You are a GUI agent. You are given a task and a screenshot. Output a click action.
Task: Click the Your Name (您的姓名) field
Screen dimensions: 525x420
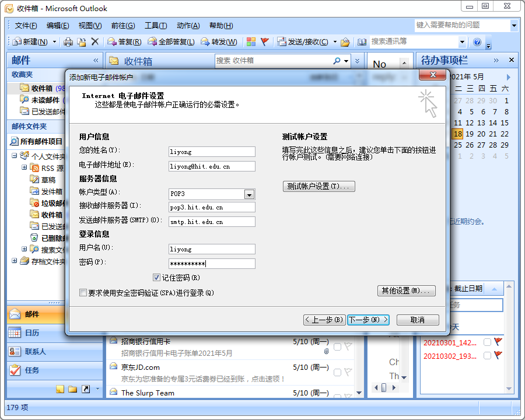(212, 152)
